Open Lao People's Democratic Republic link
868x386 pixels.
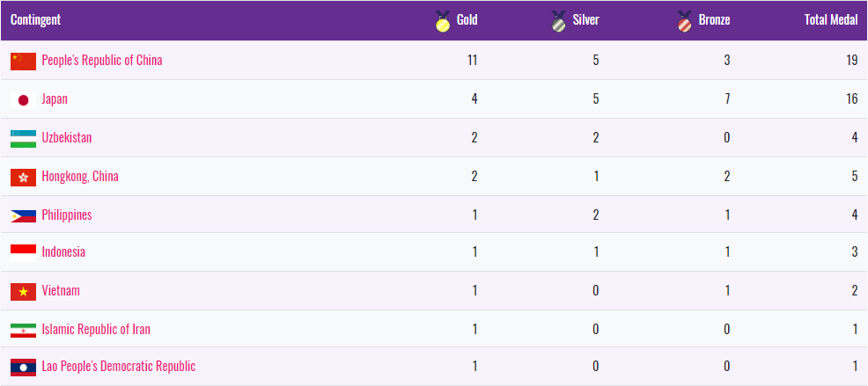[x=119, y=367]
